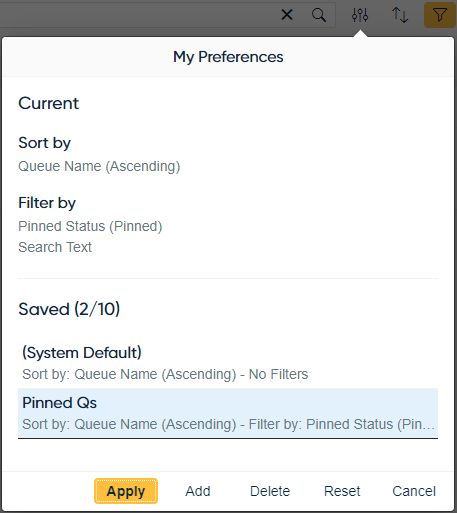This screenshot has height=513, width=457.
Task: Click the Filter by heading
Action: (x=47, y=203)
